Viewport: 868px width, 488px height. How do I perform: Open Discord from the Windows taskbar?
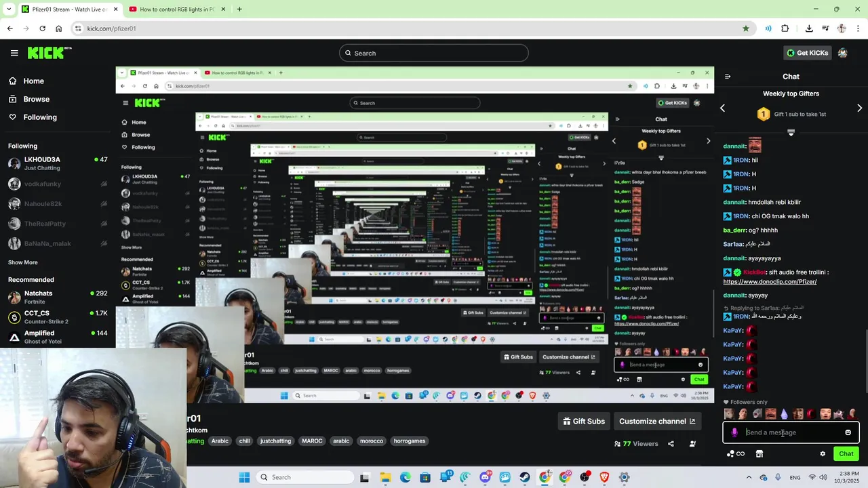pos(485,477)
